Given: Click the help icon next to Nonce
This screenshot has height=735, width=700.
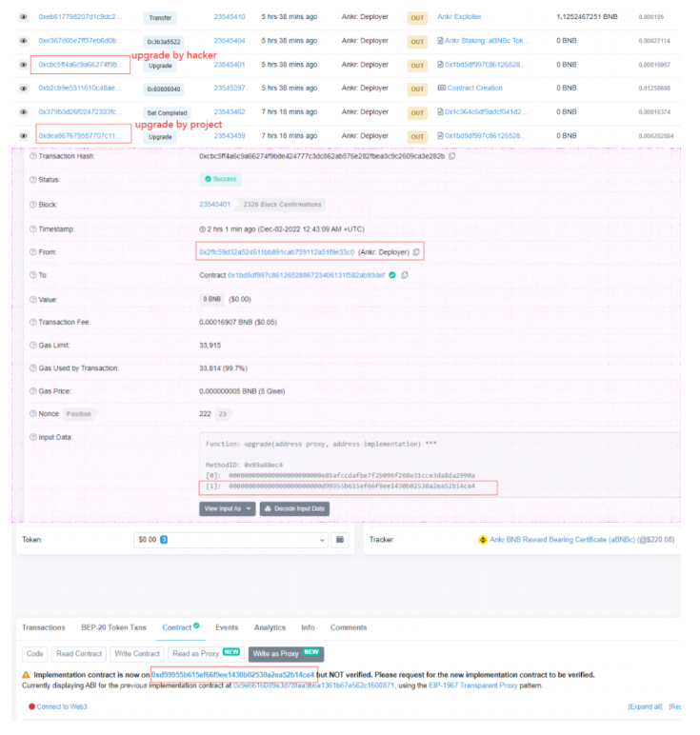Looking at the screenshot, I should (x=33, y=413).
